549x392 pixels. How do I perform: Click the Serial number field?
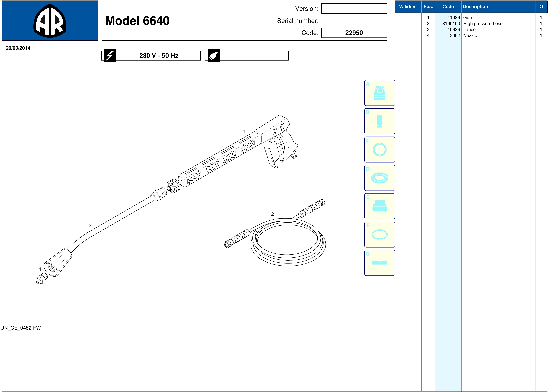pos(354,21)
